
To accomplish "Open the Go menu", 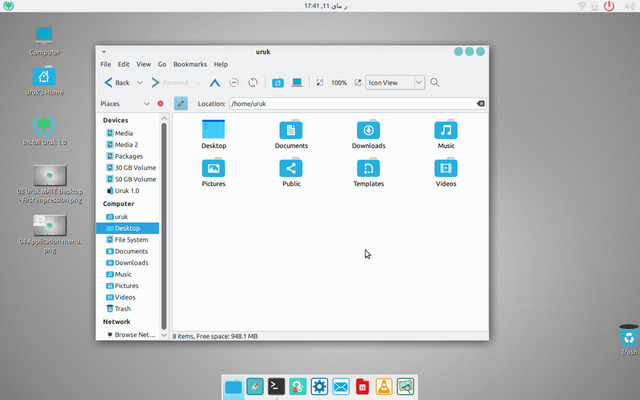I will tap(162, 64).
